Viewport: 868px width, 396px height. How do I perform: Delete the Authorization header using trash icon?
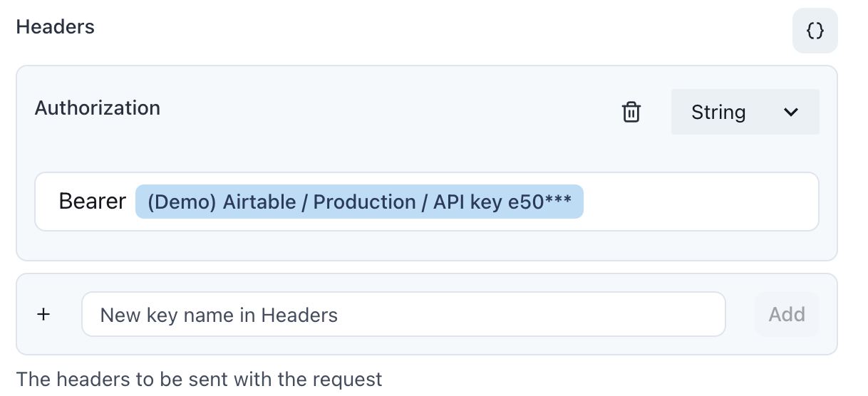[x=631, y=113]
